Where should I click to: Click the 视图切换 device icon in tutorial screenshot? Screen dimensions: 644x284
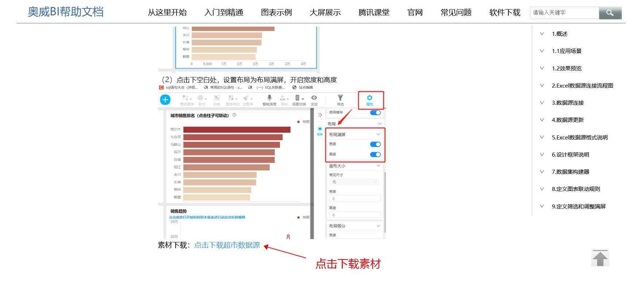297,98
